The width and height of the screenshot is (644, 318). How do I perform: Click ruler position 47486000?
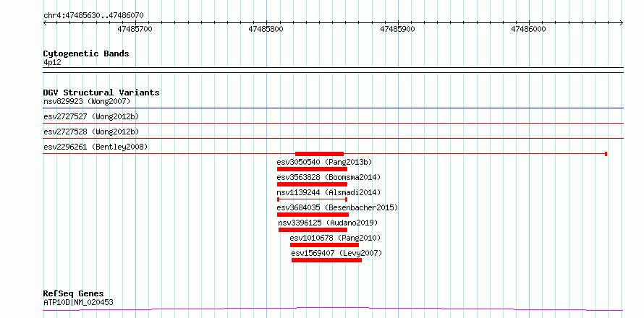[x=529, y=29]
